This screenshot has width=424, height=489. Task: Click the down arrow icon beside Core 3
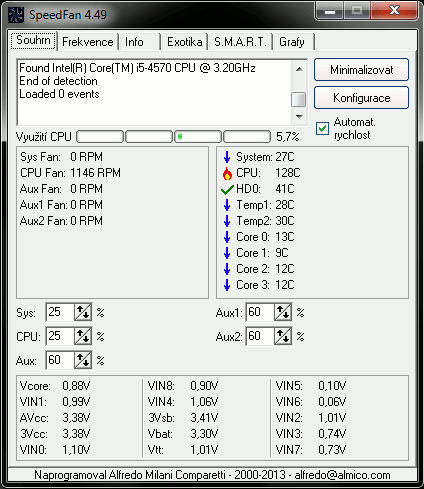tap(227, 285)
